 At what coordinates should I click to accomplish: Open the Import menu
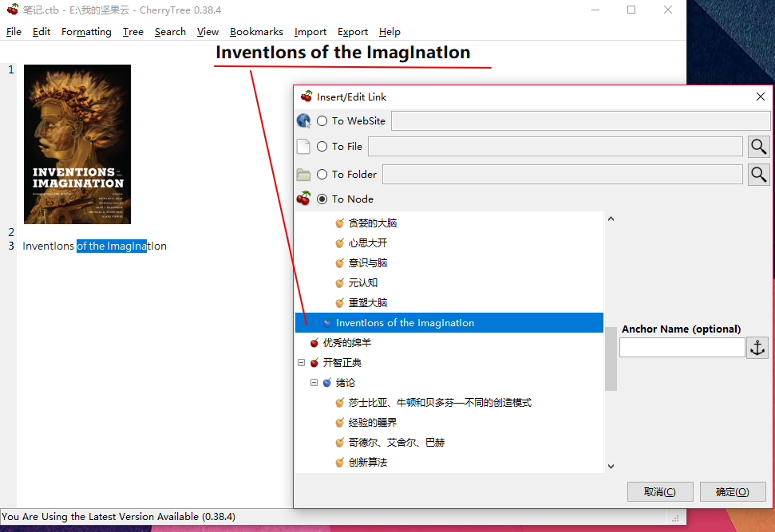pyautogui.click(x=310, y=32)
